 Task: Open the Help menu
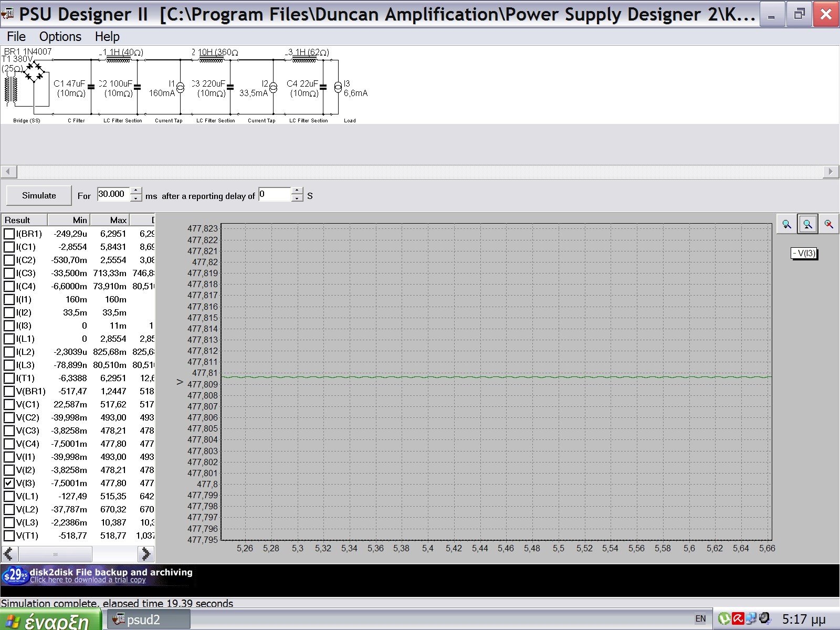[x=107, y=37]
